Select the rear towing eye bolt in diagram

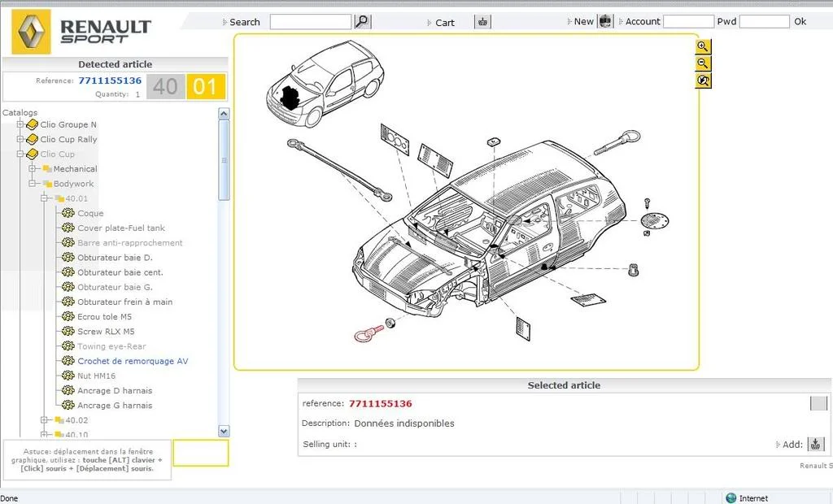point(617,141)
